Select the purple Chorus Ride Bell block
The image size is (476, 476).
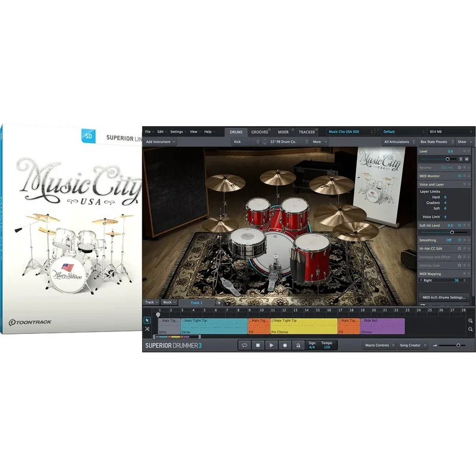pyautogui.click(x=382, y=326)
